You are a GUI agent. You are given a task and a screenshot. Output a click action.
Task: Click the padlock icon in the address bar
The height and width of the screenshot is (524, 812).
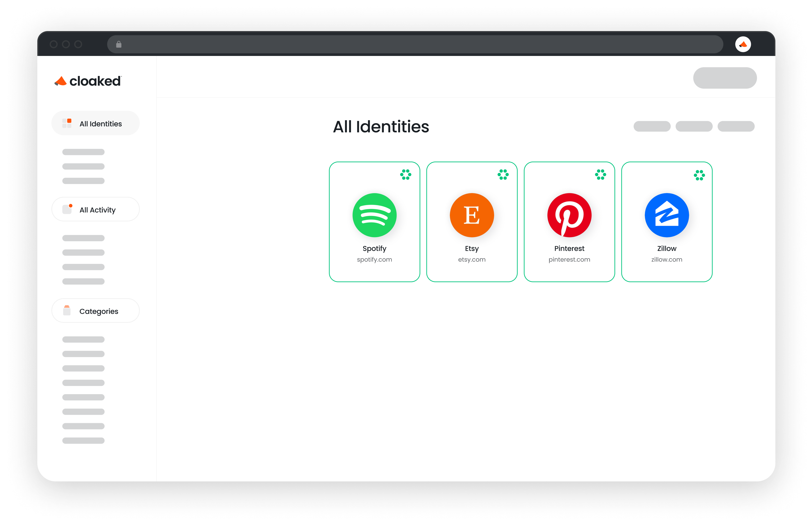[x=119, y=44]
